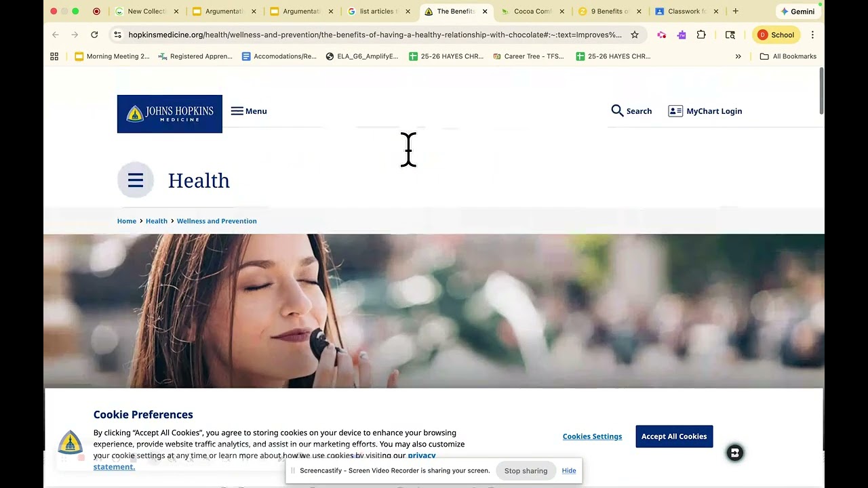Open the Extensions puzzle icon
868x488 pixels.
point(701,35)
